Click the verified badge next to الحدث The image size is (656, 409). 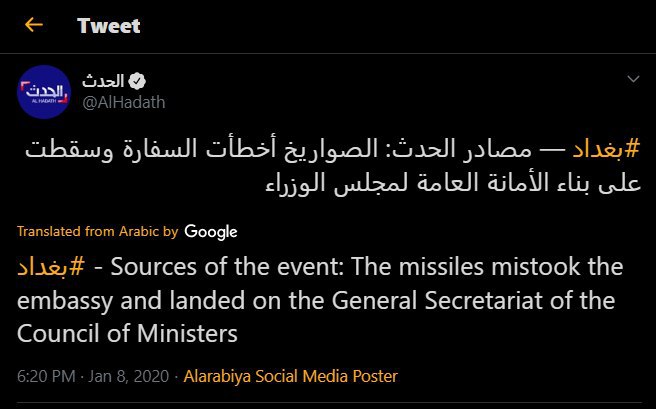point(137,81)
